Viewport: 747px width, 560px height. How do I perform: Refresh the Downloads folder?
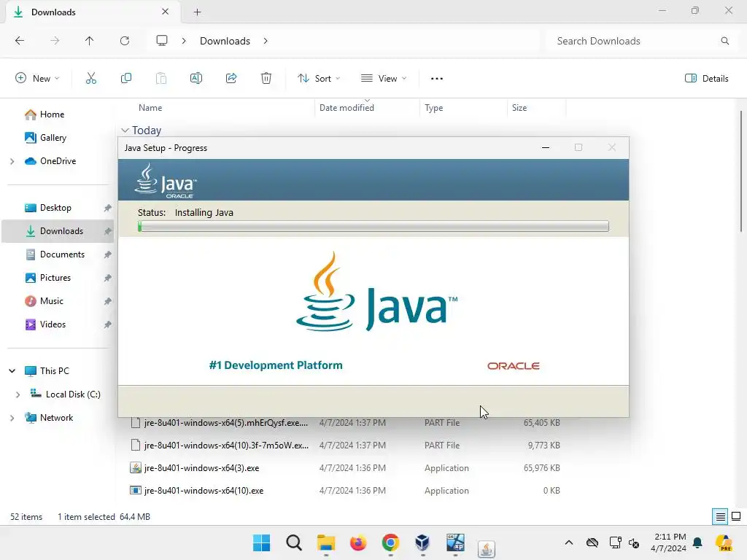coord(125,41)
